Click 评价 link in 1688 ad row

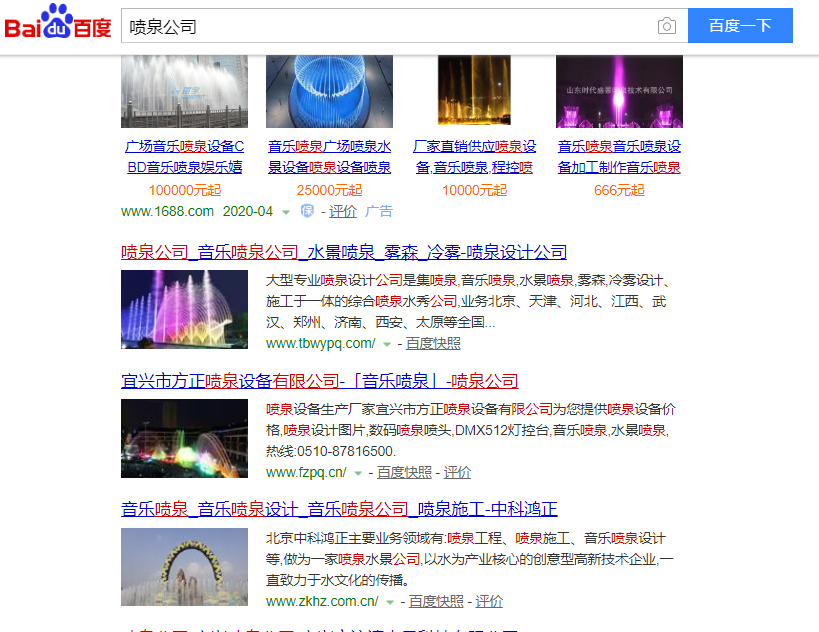coord(343,211)
